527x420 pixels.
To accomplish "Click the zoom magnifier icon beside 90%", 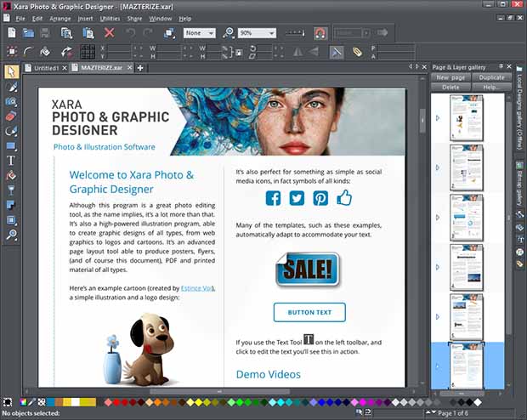I will (x=229, y=33).
